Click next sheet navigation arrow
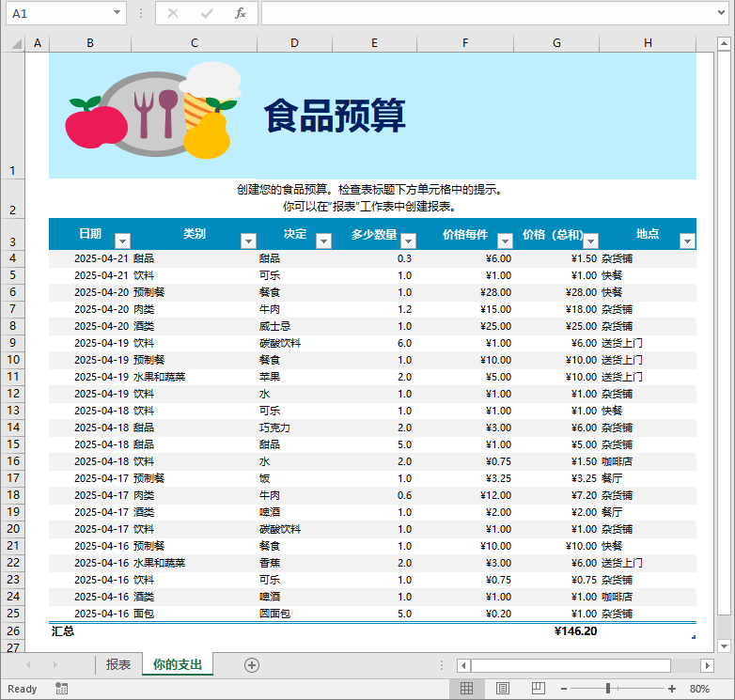Viewport: 735px width, 700px height. 55,665
